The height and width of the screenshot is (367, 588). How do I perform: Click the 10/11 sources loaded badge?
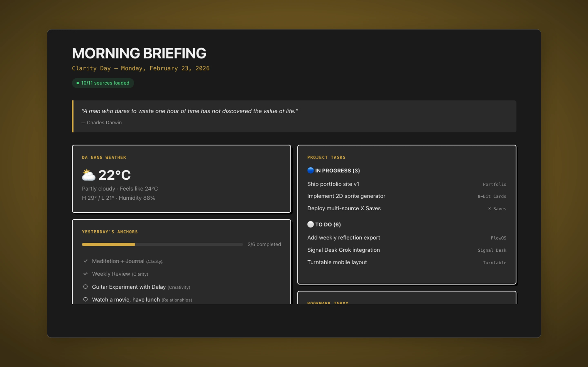(103, 83)
